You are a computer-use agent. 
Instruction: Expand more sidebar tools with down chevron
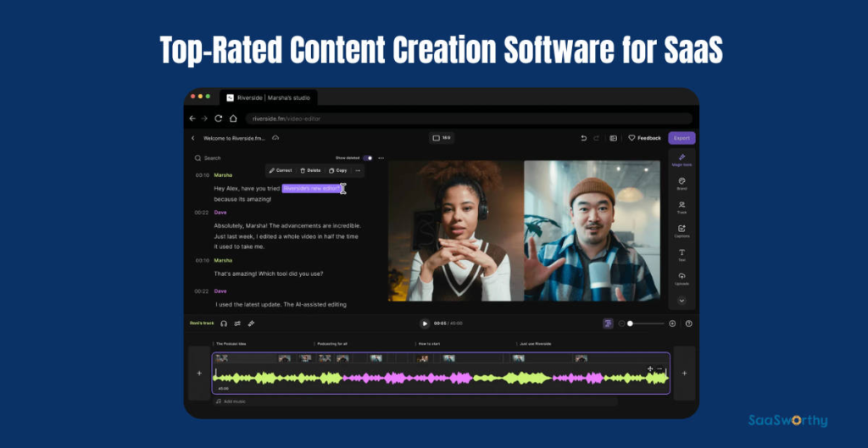pyautogui.click(x=682, y=301)
